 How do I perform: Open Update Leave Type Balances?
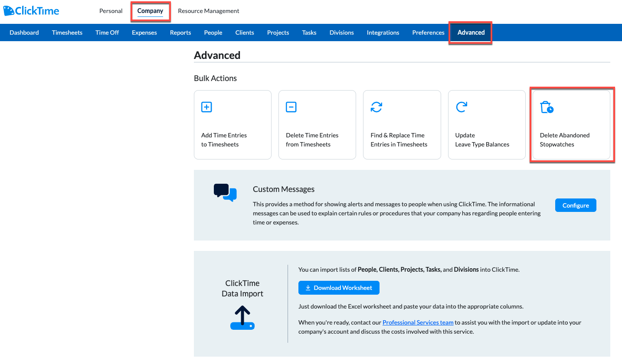487,125
